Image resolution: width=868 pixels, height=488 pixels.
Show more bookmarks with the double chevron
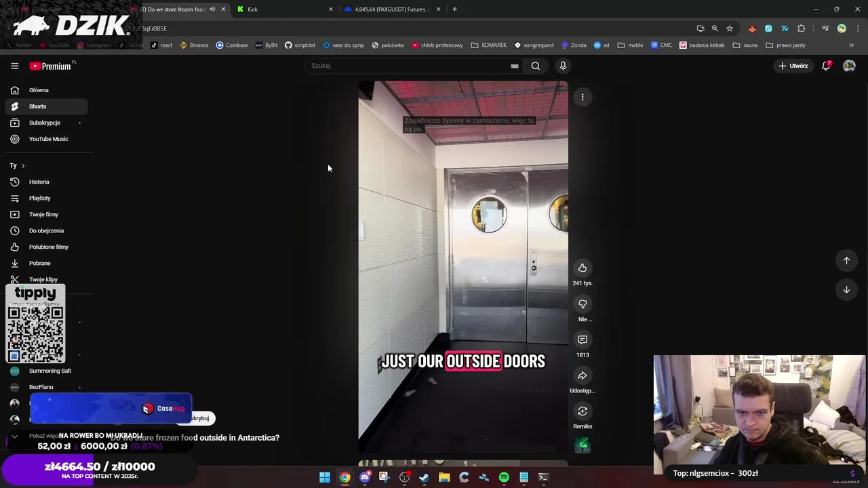coord(852,45)
